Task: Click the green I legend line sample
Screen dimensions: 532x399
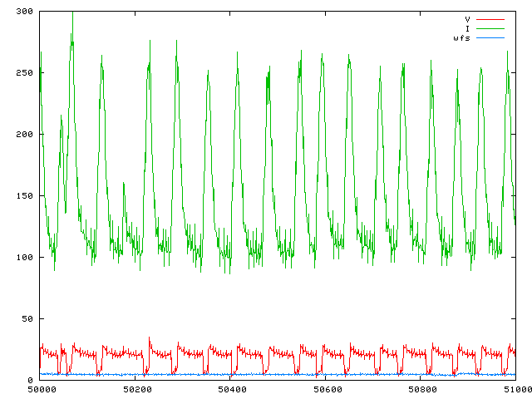Action: tap(490, 28)
